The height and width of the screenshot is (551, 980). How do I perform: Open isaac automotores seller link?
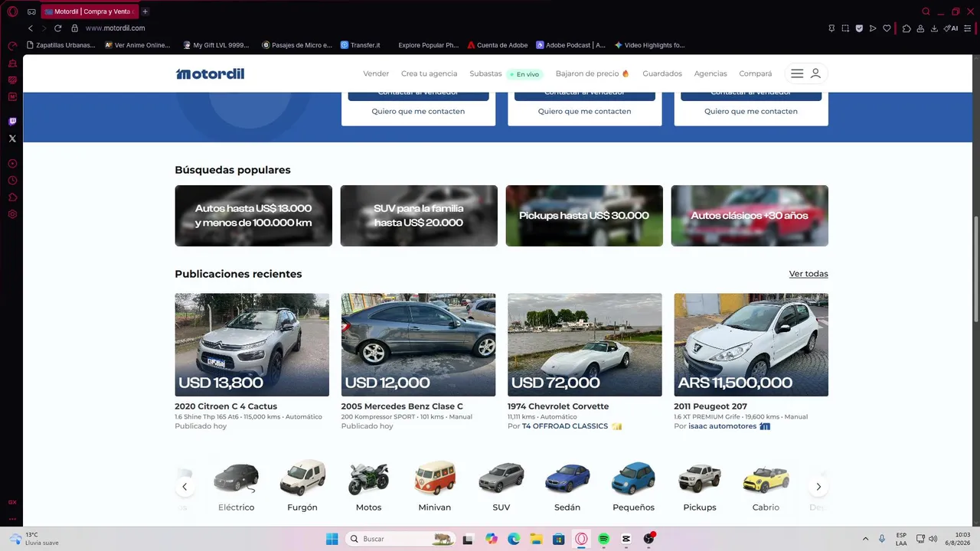pos(722,426)
